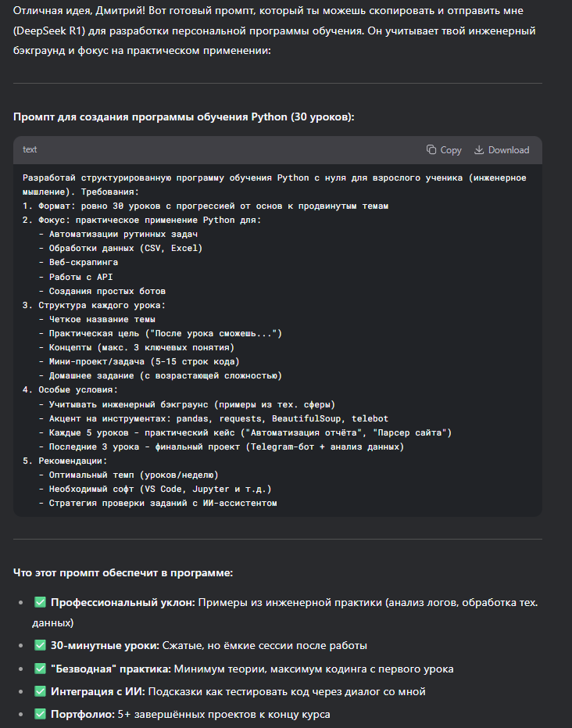Click heading "Что этот промпт обеспечит в программе"
Viewport: 572px width, 728px height.
click(x=123, y=573)
